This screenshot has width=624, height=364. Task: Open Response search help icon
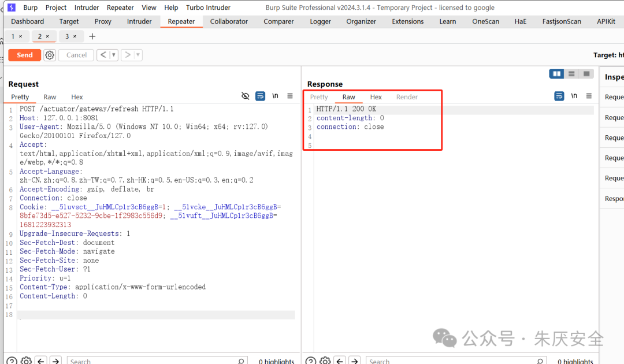coord(311,361)
